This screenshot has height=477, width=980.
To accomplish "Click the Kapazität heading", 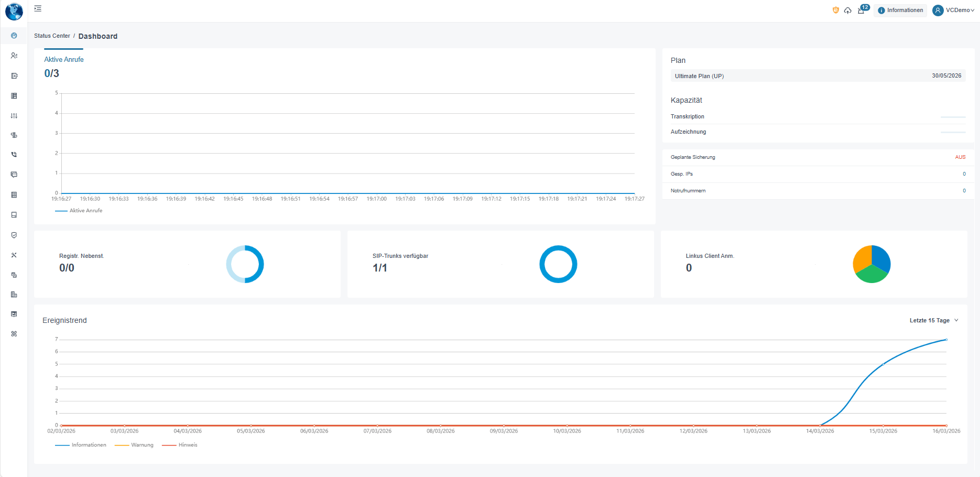I will (687, 100).
